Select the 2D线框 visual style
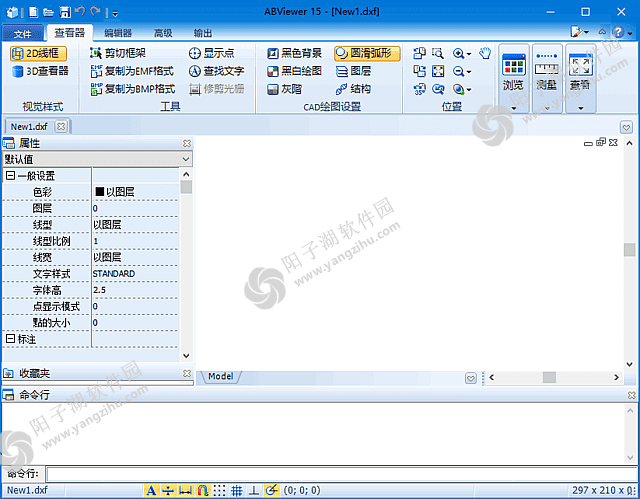 38,53
